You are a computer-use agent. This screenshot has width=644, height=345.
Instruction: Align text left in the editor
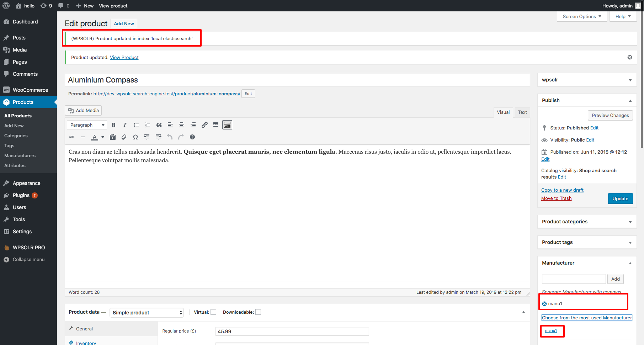pos(170,125)
